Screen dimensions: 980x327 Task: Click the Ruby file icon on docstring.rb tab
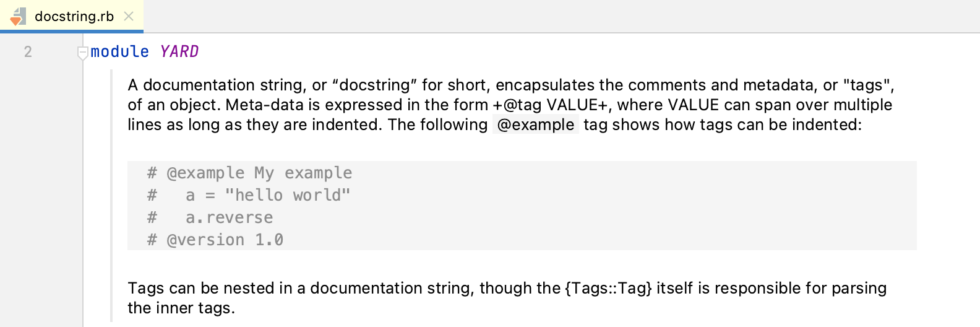[18, 17]
